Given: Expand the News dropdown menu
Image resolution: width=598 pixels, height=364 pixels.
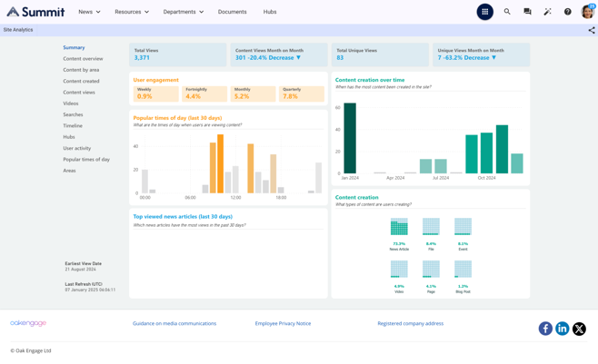Looking at the screenshot, I should click(89, 12).
